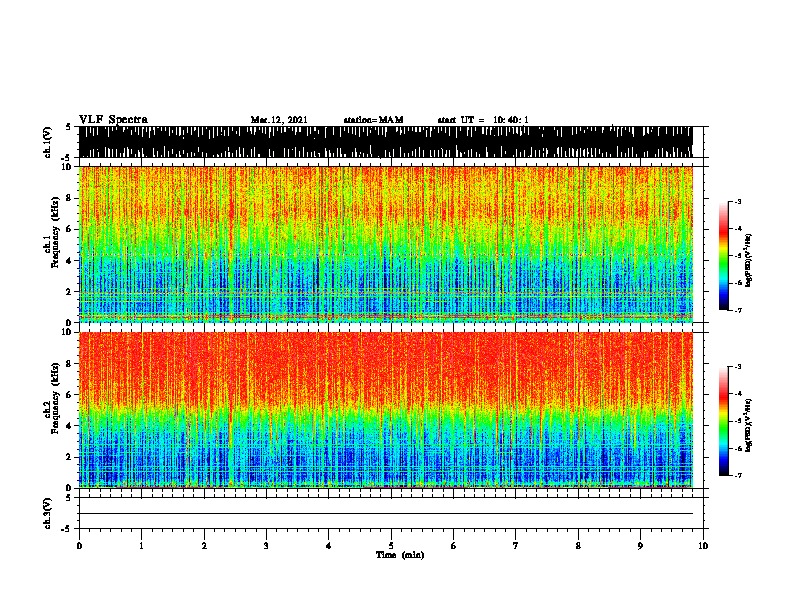Image resolution: width=792 pixels, height=612 pixels.
Task: Click the ch.1 waveform amplitude panel
Action: tap(391, 142)
